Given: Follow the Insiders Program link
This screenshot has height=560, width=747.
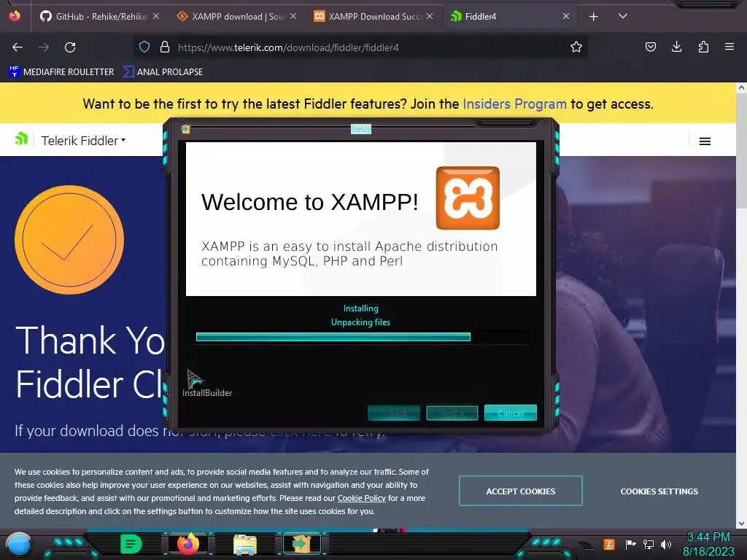Looking at the screenshot, I should point(514,104).
